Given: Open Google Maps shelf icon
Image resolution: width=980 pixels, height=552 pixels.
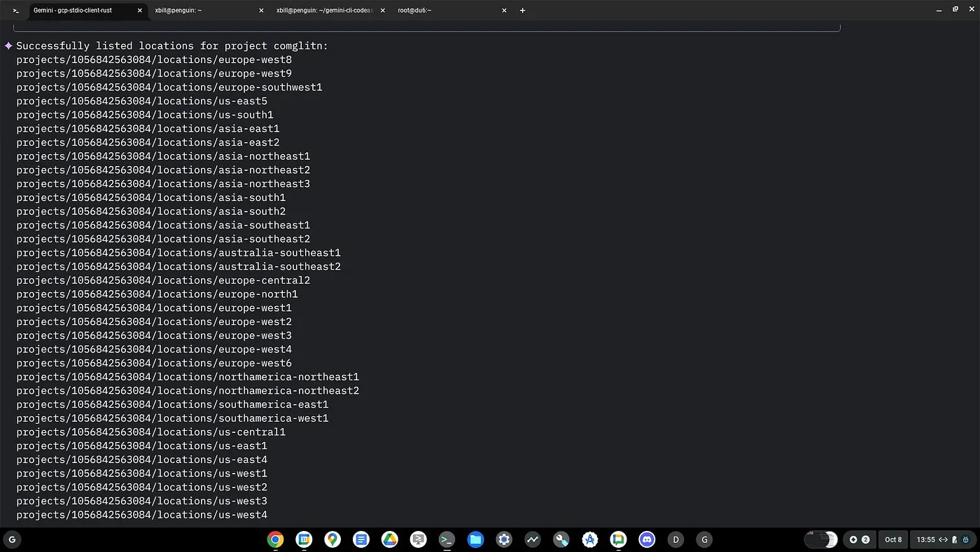Looking at the screenshot, I should 332,539.
